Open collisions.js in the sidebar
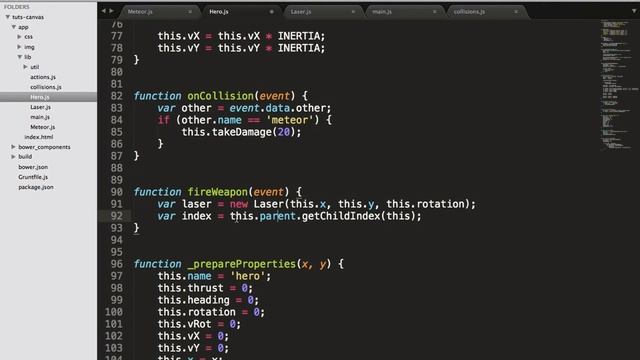This screenshot has width=640, height=360. pos(46,87)
